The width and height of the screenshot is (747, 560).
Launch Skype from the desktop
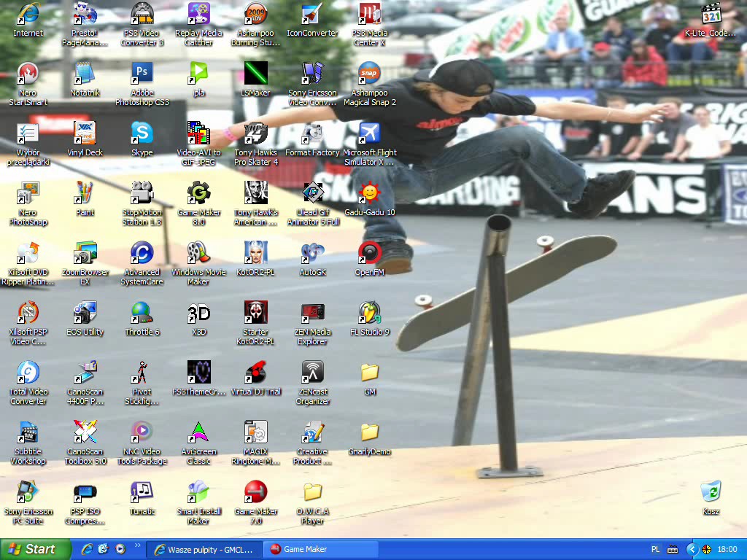(x=142, y=133)
